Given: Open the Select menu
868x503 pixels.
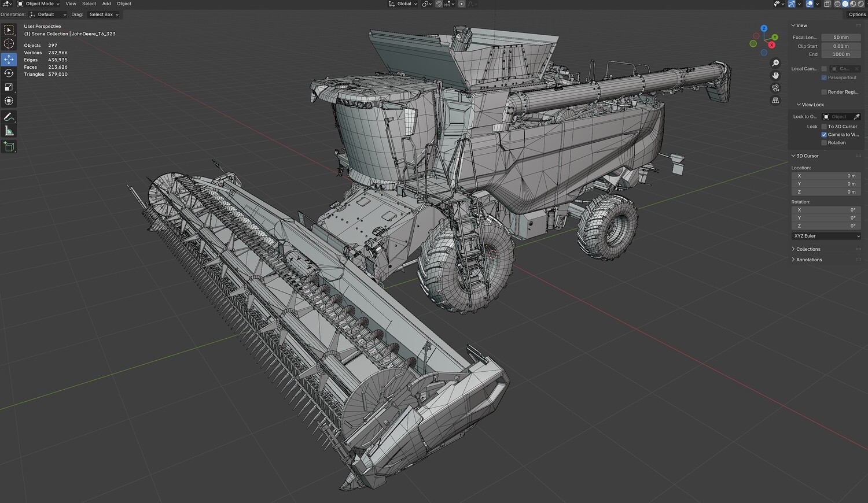Looking at the screenshot, I should point(89,4).
